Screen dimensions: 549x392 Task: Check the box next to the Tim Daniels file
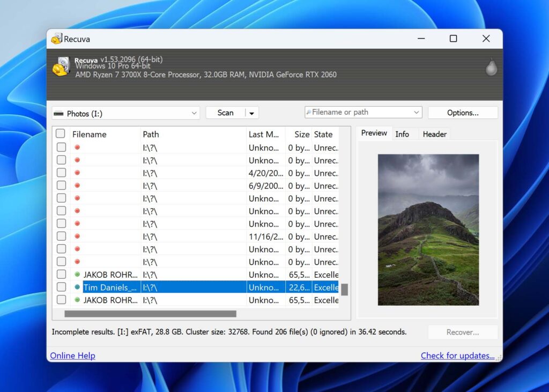tap(60, 287)
